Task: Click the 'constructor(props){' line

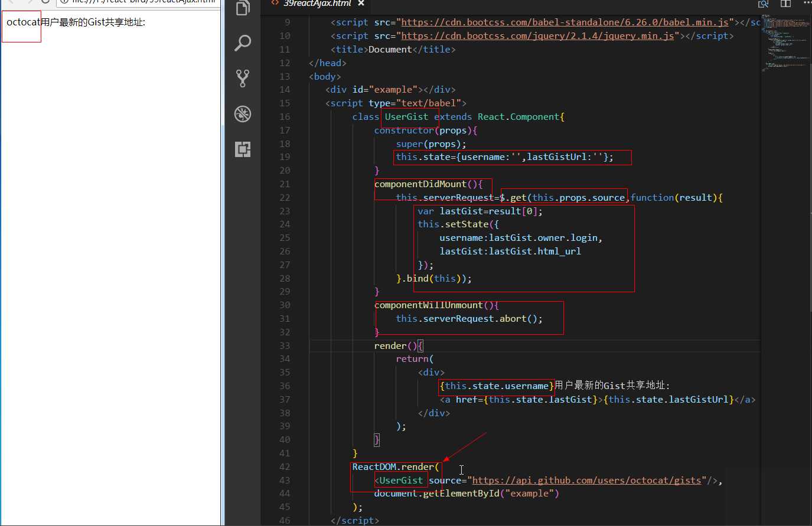Action: tap(426, 130)
